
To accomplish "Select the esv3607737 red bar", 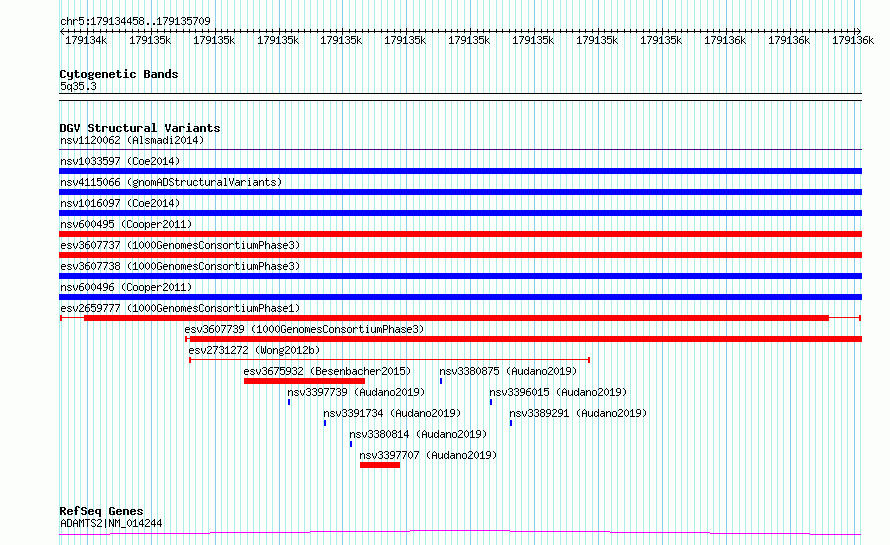I will coord(460,255).
